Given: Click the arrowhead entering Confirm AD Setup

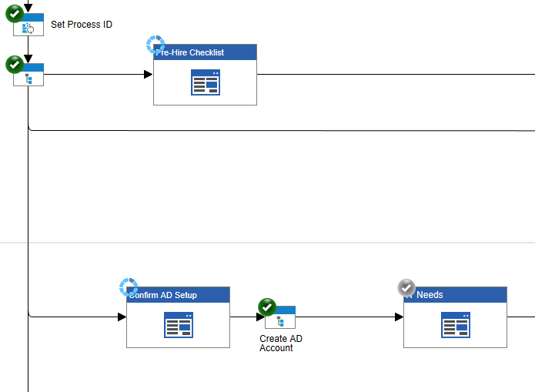Looking at the screenshot, I should point(122,317).
